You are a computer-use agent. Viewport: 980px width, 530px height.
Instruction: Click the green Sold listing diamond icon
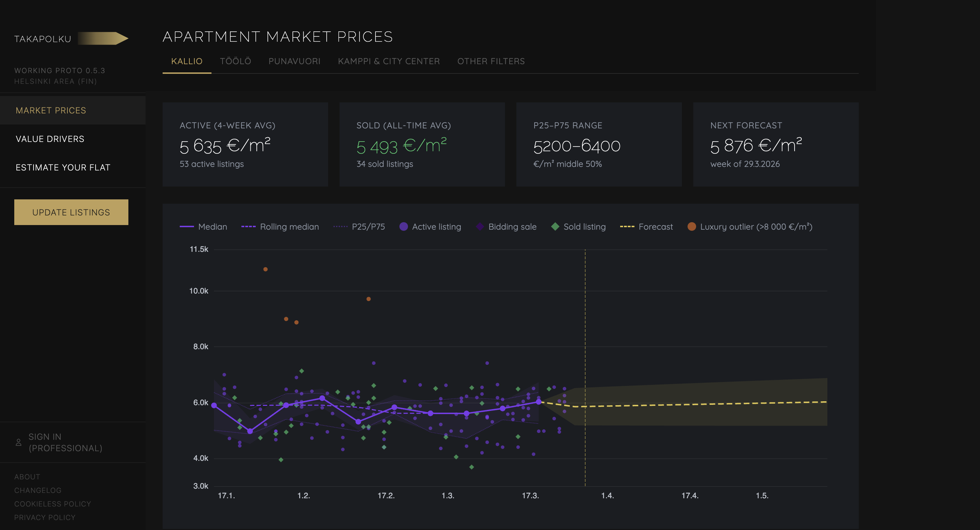(x=555, y=227)
